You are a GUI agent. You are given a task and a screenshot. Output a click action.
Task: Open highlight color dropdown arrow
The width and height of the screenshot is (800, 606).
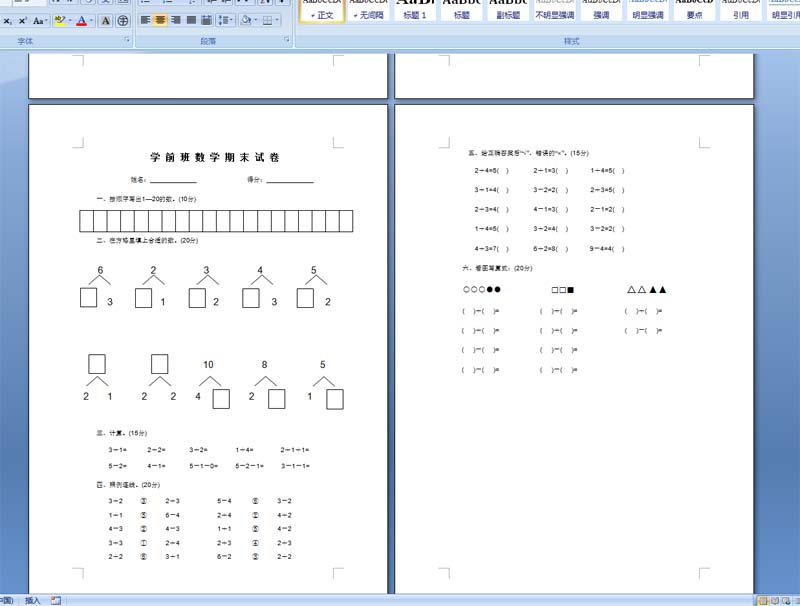click(x=69, y=21)
